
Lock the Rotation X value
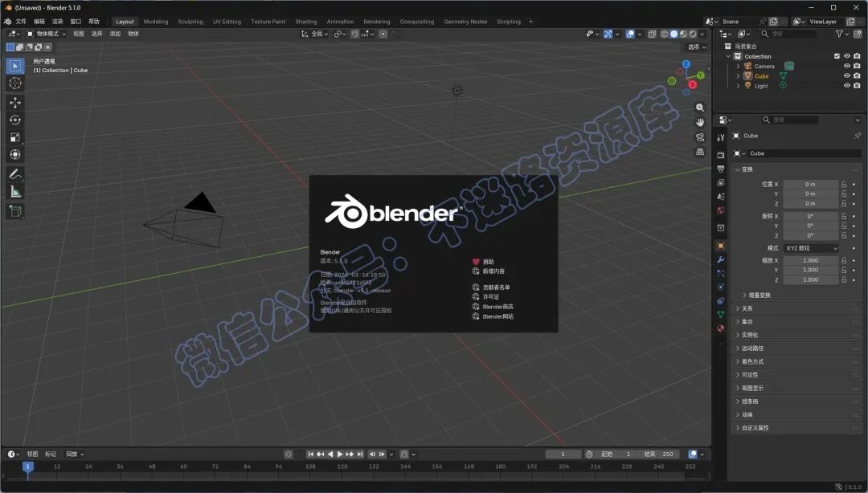point(844,216)
